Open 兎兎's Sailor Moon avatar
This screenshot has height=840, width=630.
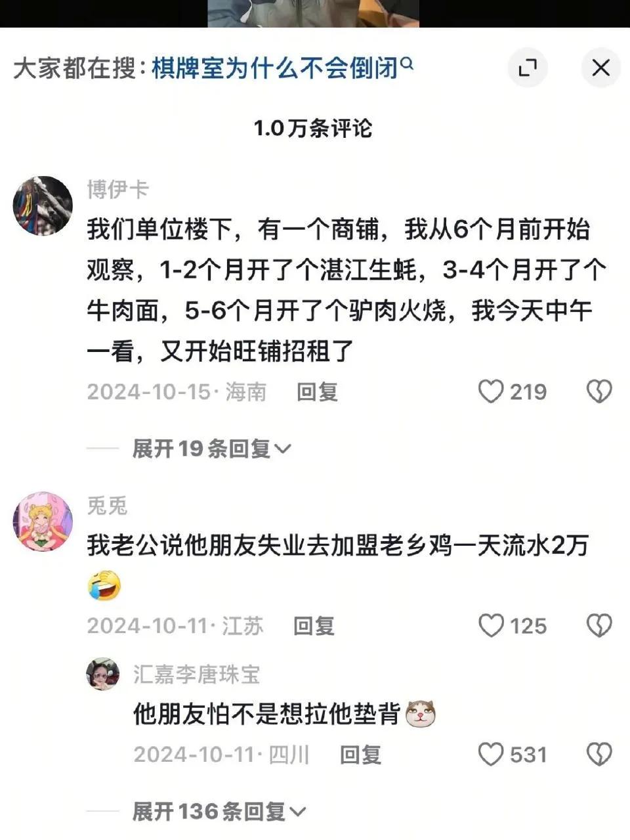(43, 521)
